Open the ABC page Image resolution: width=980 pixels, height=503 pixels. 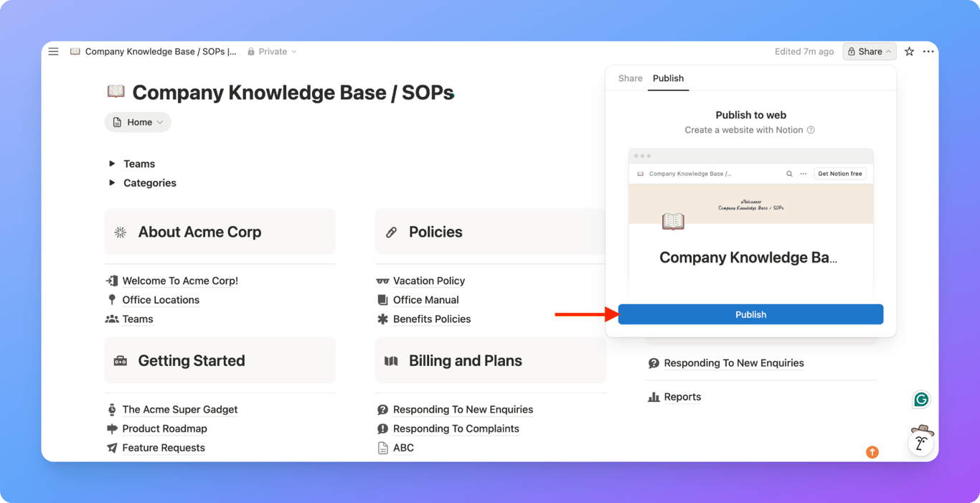pyautogui.click(x=403, y=448)
